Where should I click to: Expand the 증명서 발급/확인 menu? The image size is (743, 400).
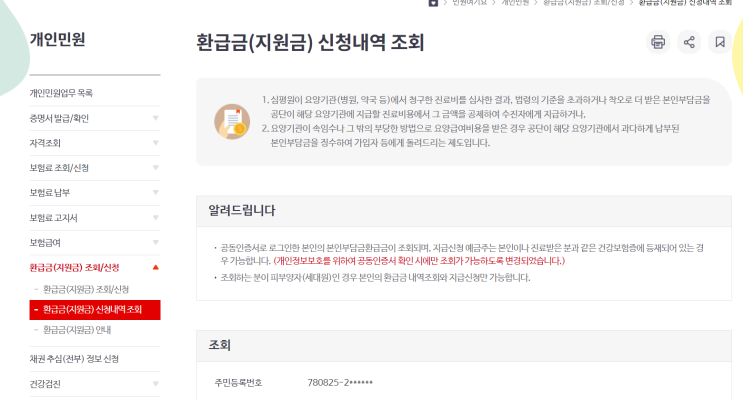click(95, 118)
